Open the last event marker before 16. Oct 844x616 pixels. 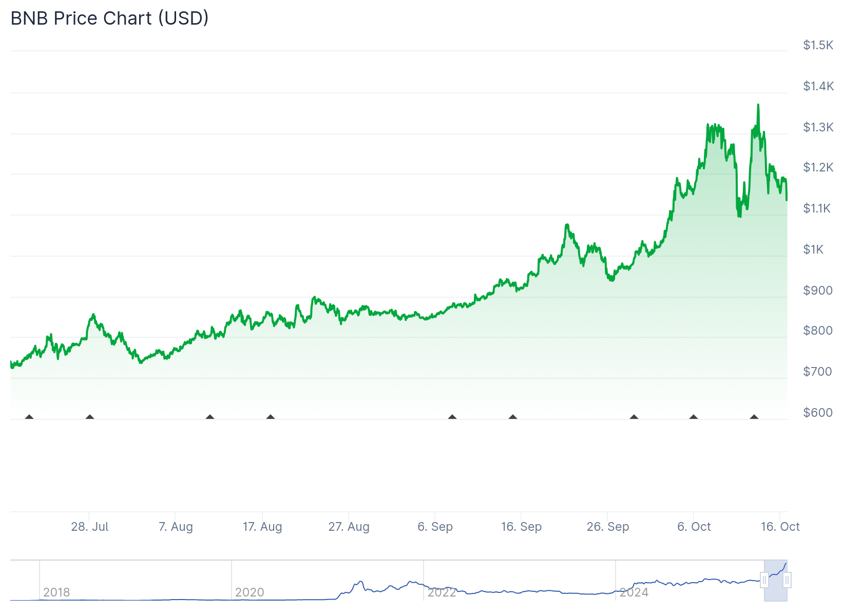(x=754, y=417)
